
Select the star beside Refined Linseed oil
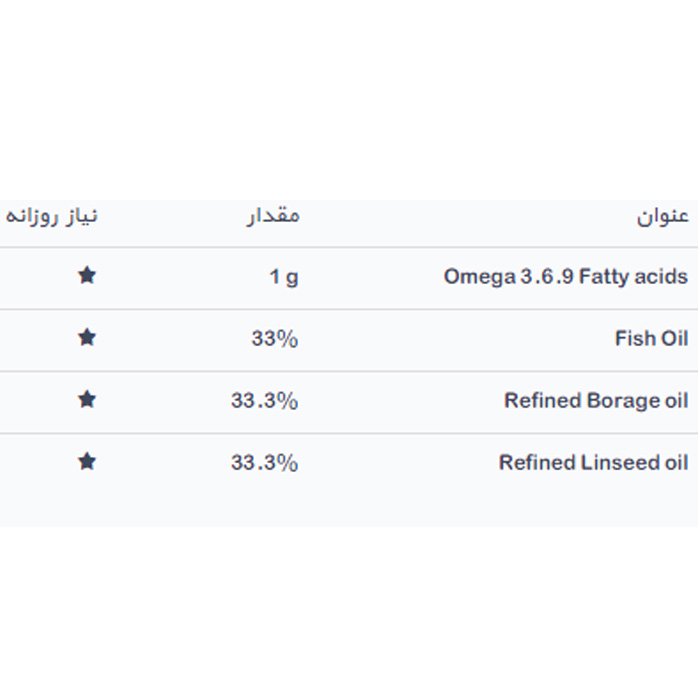87,461
